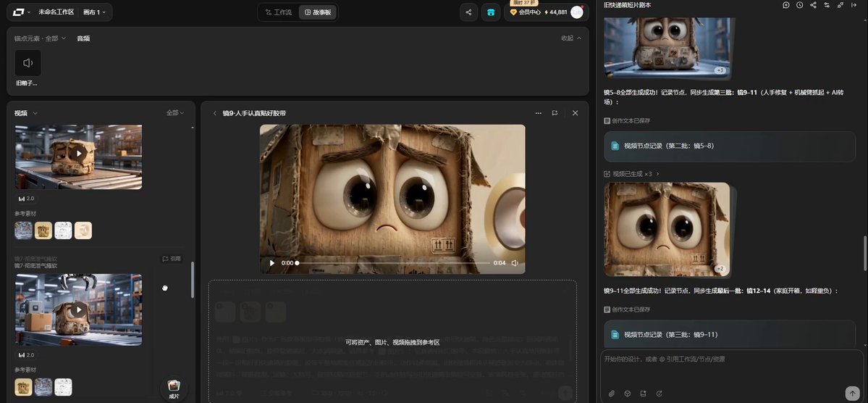The height and width of the screenshot is (403, 868).
Task: Open the history clock icon
Action: point(800,5)
